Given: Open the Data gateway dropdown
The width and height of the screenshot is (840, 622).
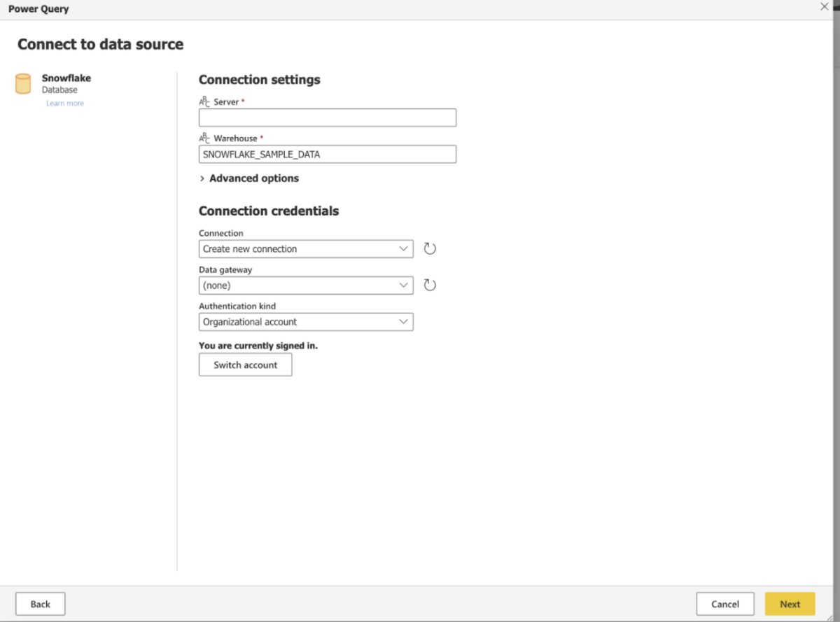Looking at the screenshot, I should click(306, 285).
